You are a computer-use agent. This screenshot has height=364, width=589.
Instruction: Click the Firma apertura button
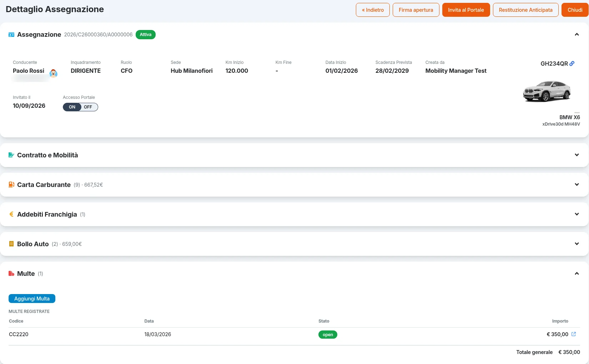click(x=416, y=10)
